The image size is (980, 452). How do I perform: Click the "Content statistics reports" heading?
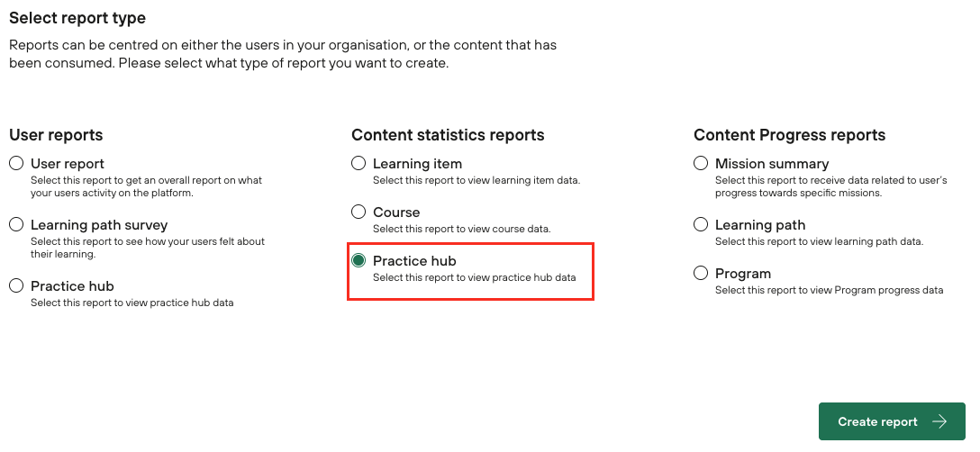pos(448,135)
